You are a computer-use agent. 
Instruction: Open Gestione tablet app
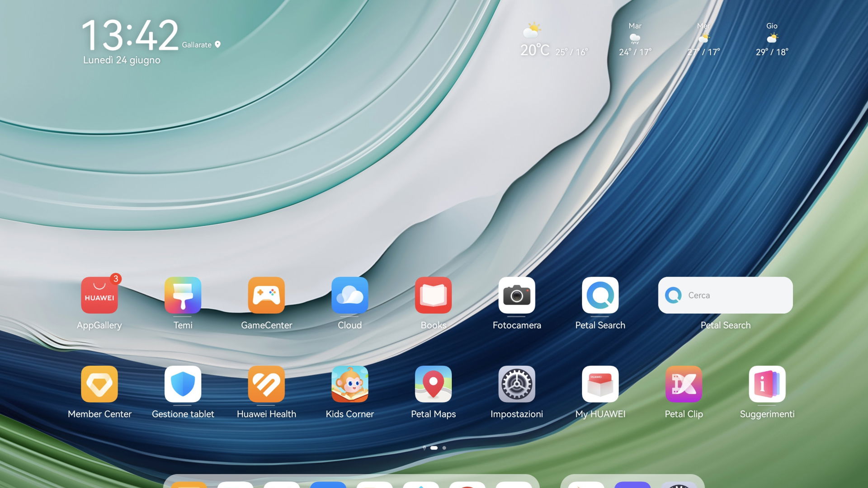183,384
